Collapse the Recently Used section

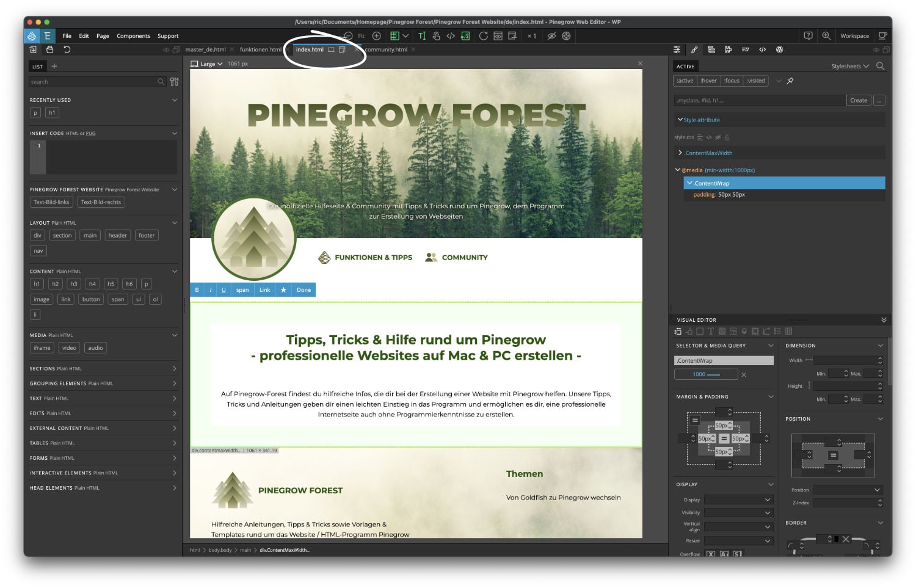coord(175,100)
